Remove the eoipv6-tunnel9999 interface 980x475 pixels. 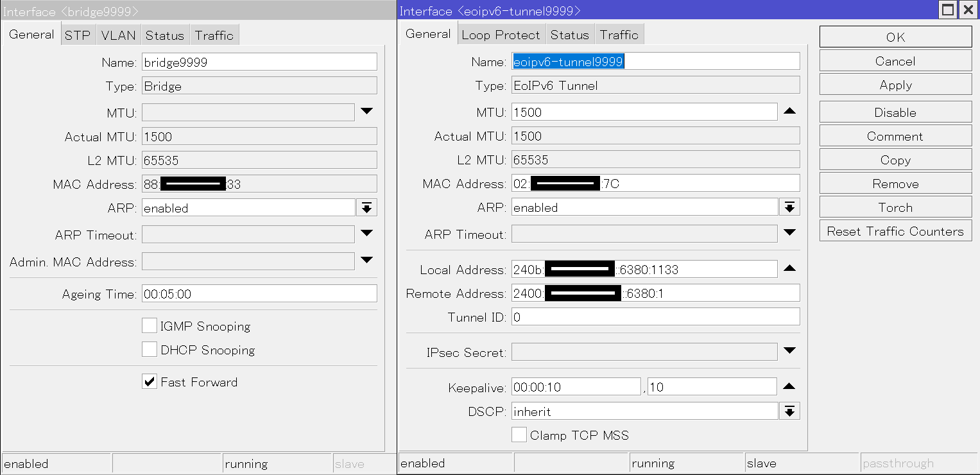(895, 183)
